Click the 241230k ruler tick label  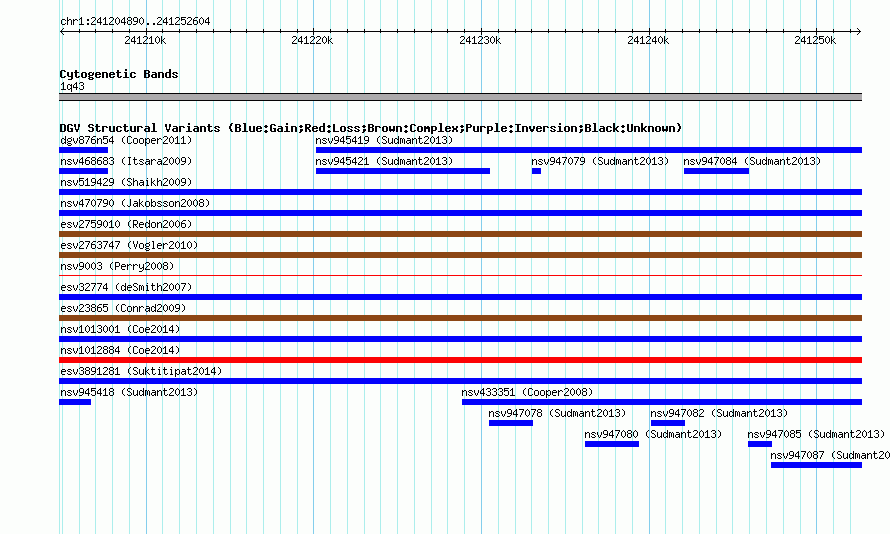[x=480, y=40]
